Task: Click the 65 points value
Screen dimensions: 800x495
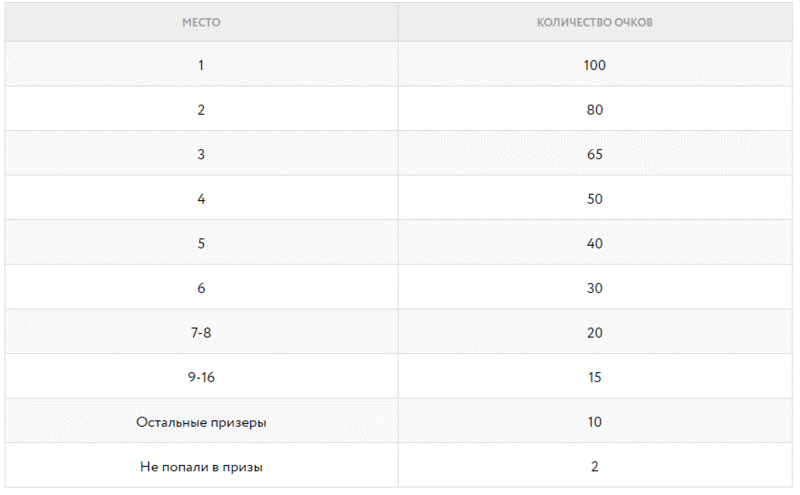Action: click(595, 154)
